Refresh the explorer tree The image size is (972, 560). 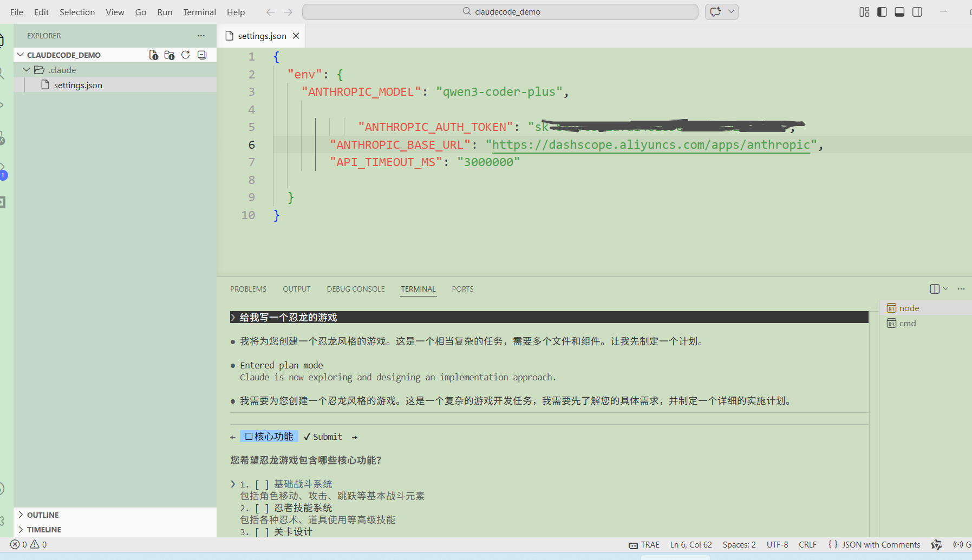[x=186, y=55]
